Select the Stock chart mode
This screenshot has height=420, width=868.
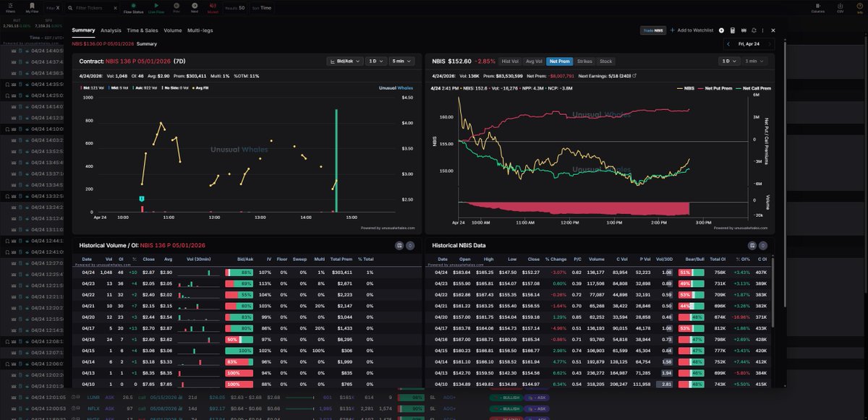(x=605, y=61)
